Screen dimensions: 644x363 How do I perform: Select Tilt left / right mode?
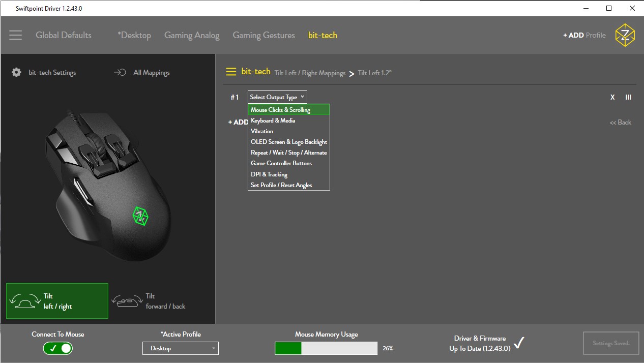(x=57, y=301)
